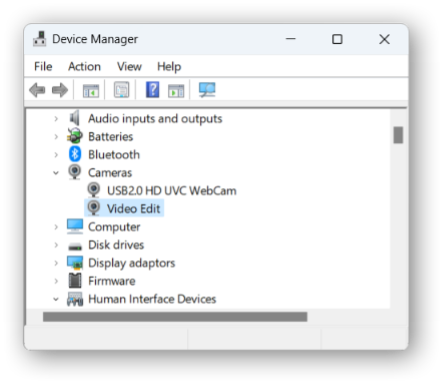The height and width of the screenshot is (384, 443).
Task: Select the Bluetooth label
Action: 114,155
